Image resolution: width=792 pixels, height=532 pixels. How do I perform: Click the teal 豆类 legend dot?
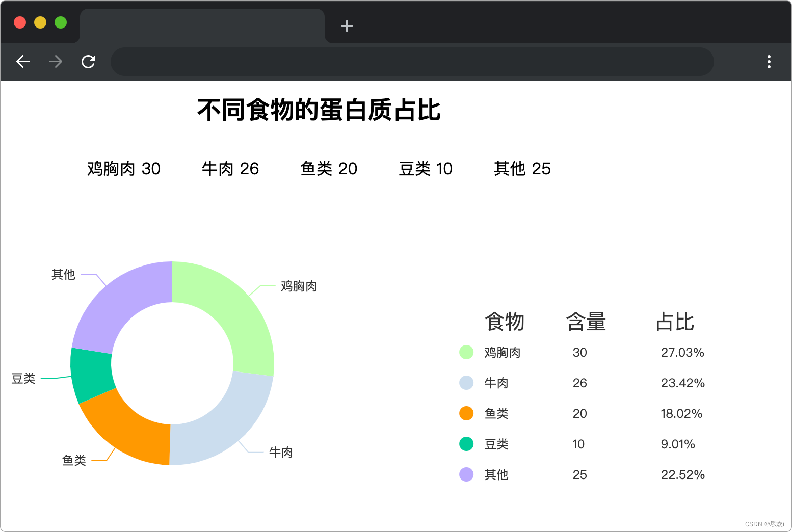466,444
